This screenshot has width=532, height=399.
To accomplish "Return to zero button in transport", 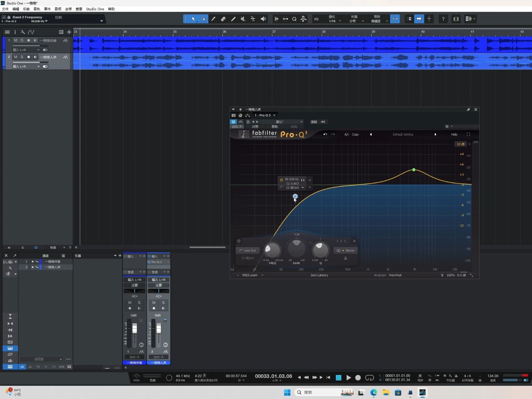I will coord(328,378).
